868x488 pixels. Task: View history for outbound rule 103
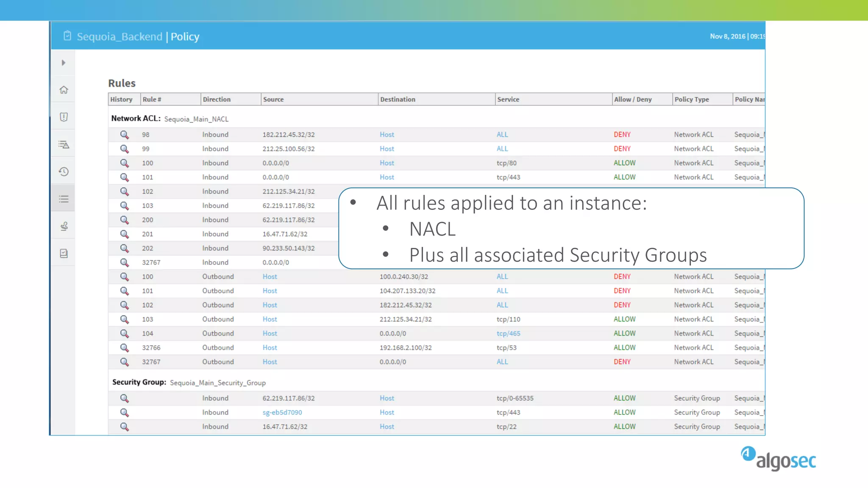(x=124, y=319)
